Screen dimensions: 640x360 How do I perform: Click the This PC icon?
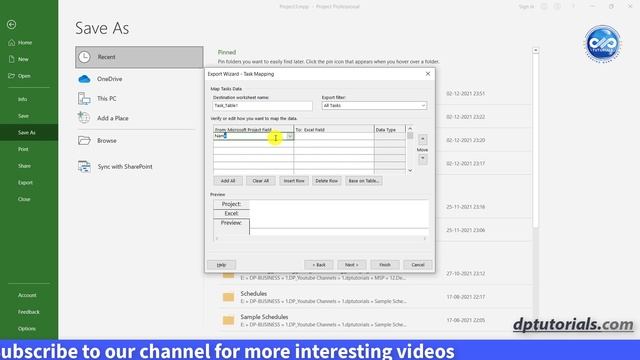[x=84, y=99]
